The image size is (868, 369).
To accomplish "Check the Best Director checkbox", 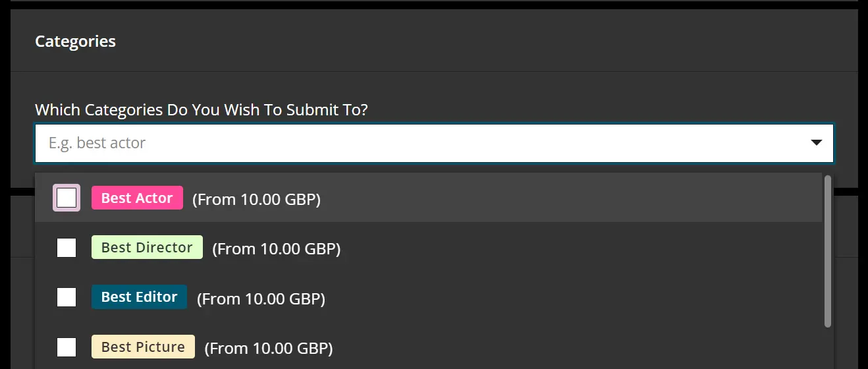I will [67, 248].
